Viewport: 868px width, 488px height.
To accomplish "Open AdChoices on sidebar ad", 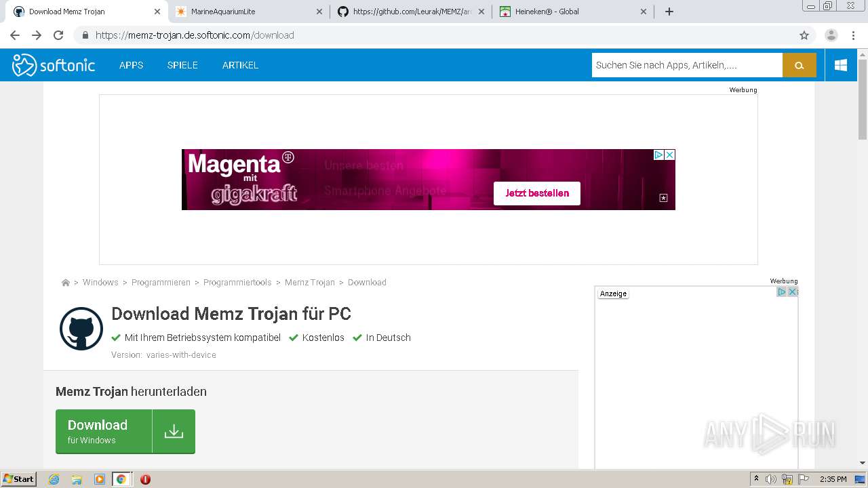I will pos(781,292).
